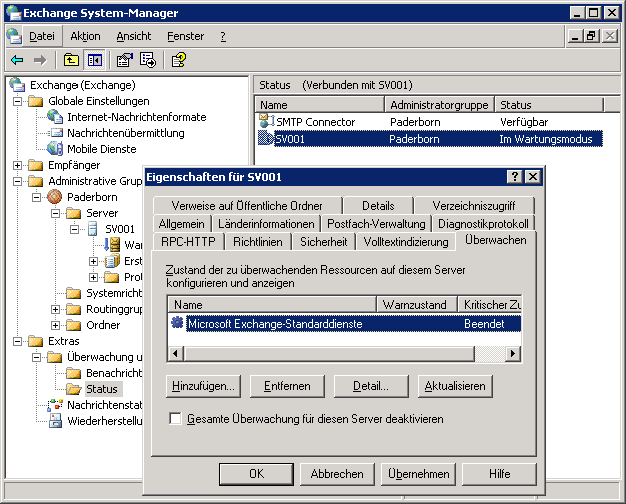Click the MMC document icon beside Datei menu

[x=14, y=36]
